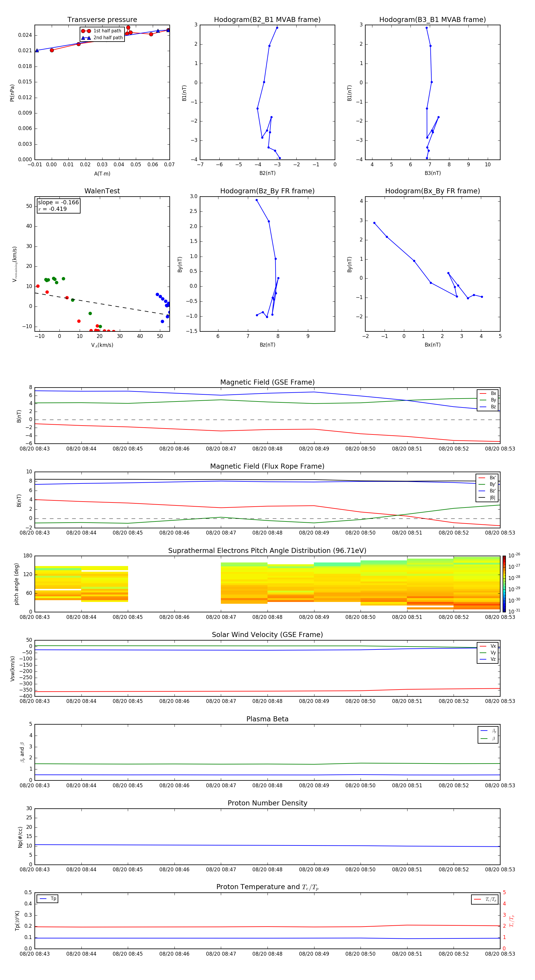Click the 'slope = -0.166' annotation
This screenshot has width=535, height=980.
pos(58,203)
